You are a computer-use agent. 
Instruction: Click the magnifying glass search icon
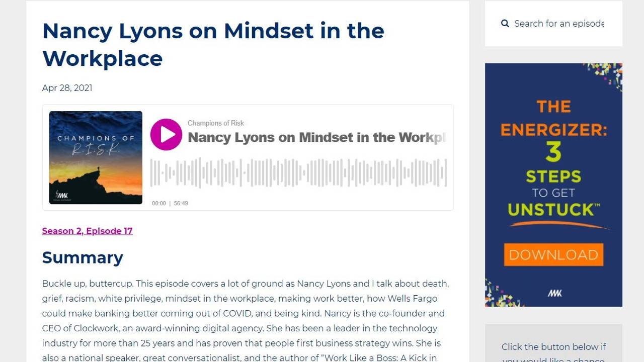[x=505, y=23]
